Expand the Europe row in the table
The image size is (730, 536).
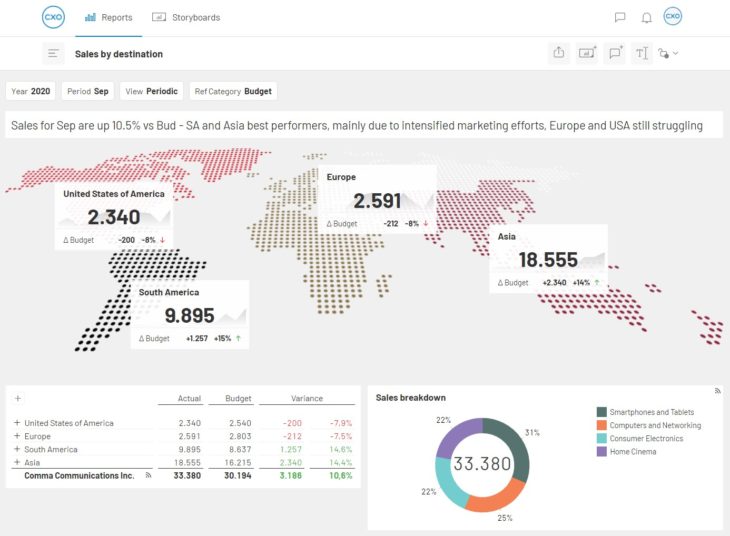click(x=17, y=436)
